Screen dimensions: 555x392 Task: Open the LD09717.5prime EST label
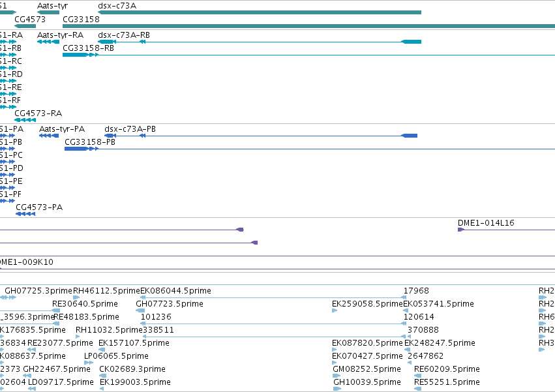61,382
